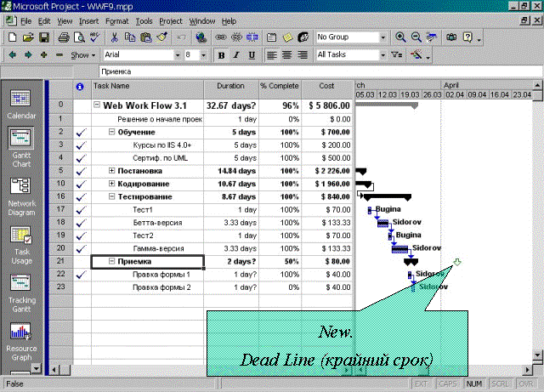Collapse the Приемка task group

click(111, 261)
